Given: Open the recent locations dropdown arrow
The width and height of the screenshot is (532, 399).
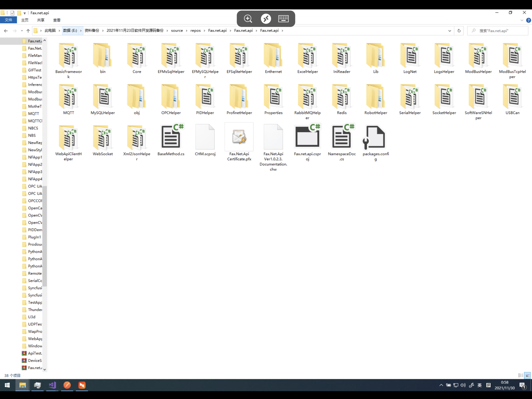Looking at the screenshot, I should point(22,31).
